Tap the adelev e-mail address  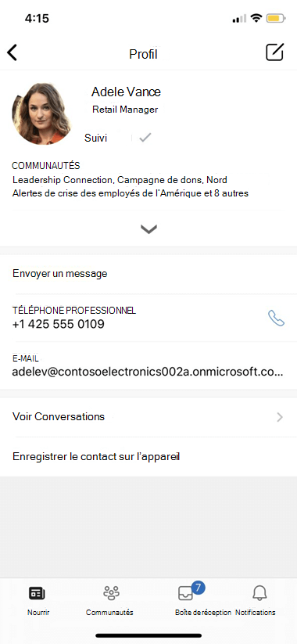(x=148, y=372)
